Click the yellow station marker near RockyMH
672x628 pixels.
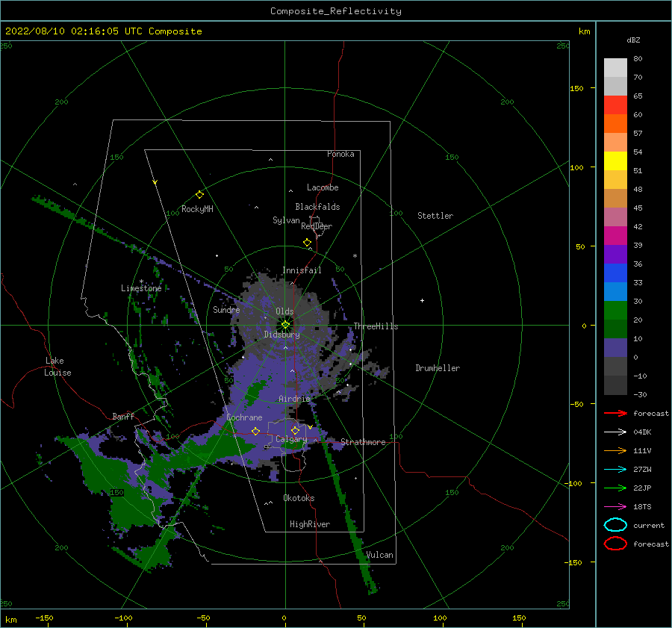pyautogui.click(x=199, y=195)
